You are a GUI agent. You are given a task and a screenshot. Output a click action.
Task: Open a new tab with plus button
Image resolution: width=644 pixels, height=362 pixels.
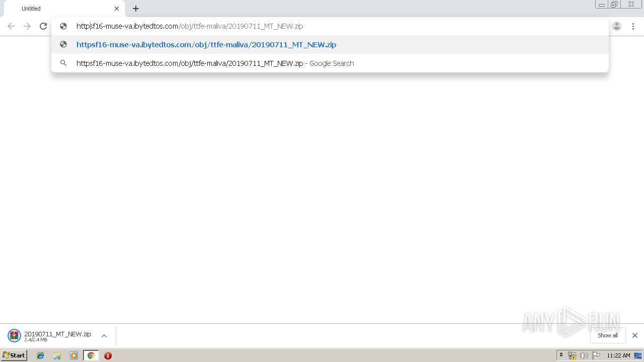pos(136,9)
